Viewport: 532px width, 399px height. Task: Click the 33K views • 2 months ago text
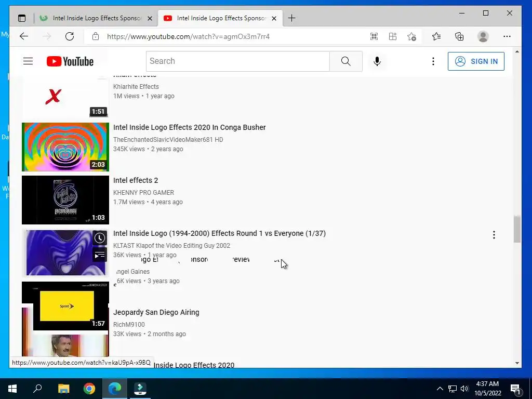pos(149,334)
